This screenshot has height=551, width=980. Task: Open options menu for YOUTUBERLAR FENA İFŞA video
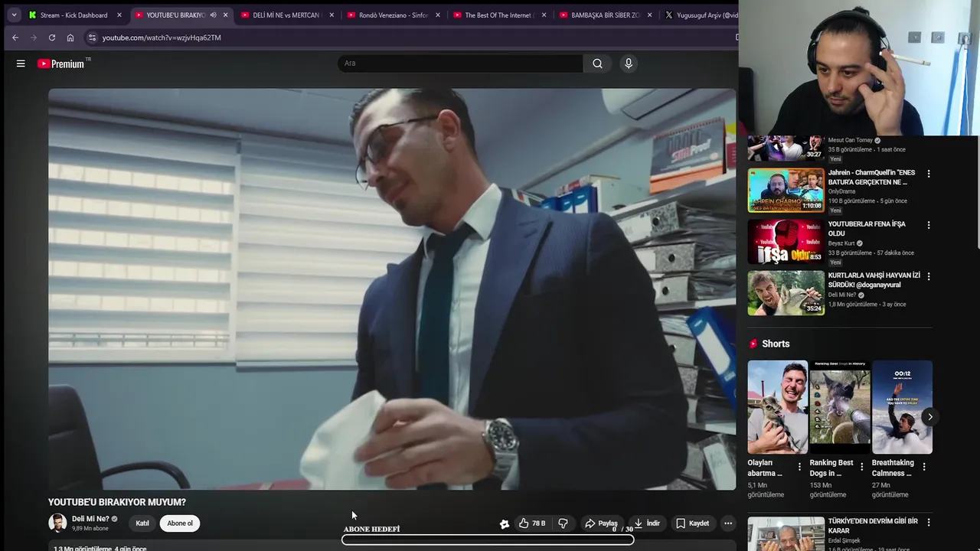(x=929, y=225)
